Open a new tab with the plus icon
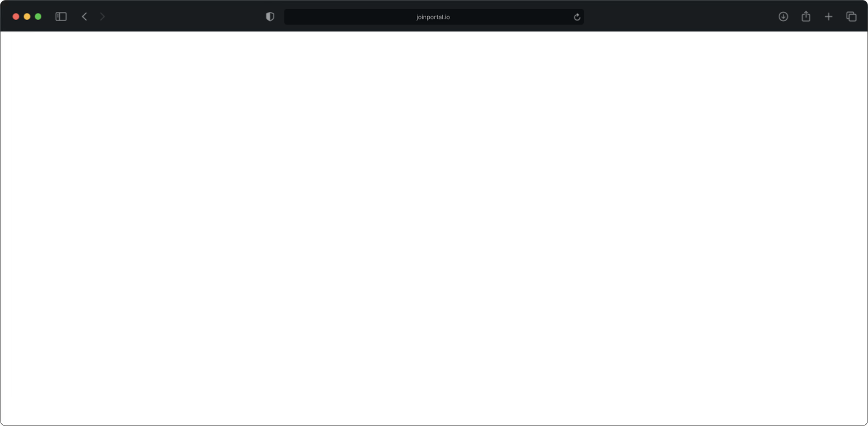The width and height of the screenshot is (868, 426). pos(829,17)
